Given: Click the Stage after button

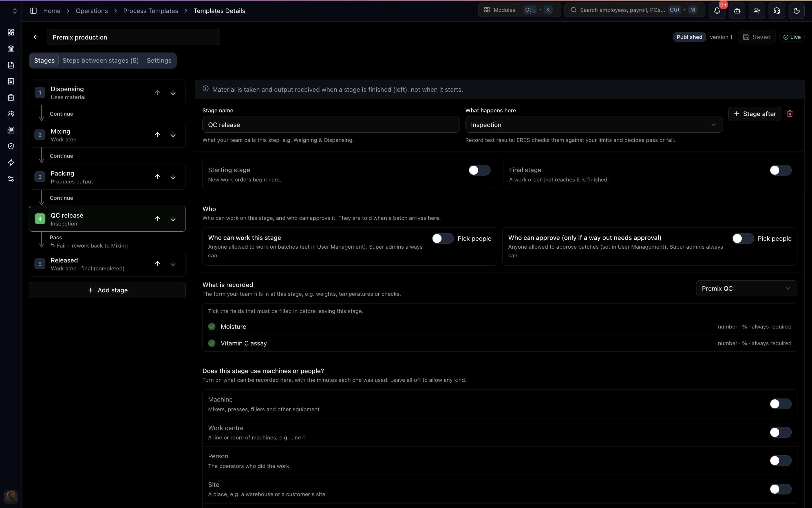Looking at the screenshot, I should (x=754, y=114).
